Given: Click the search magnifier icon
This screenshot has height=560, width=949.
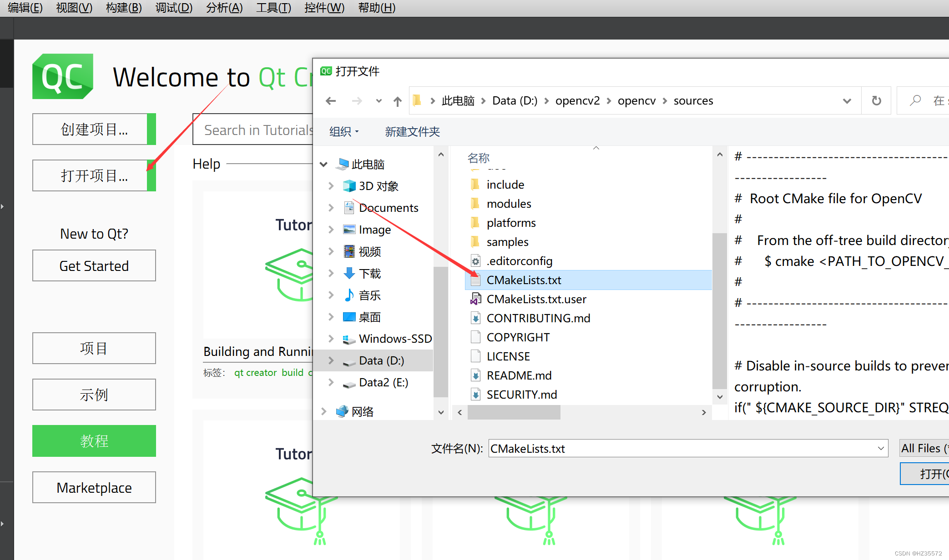Looking at the screenshot, I should click(915, 100).
